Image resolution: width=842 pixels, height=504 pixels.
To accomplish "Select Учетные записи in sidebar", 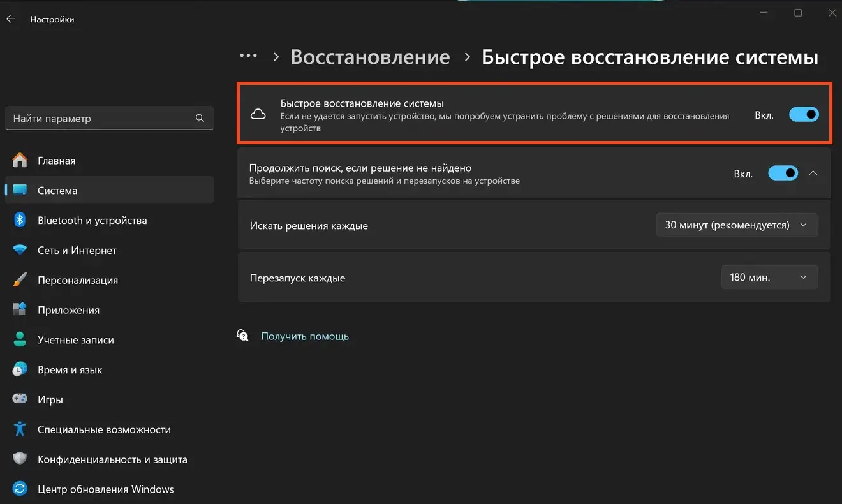I will pyautogui.click(x=110, y=340).
